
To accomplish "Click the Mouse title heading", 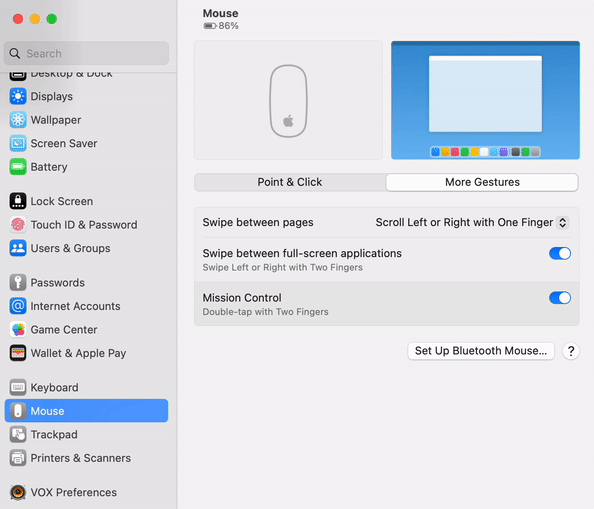I will (220, 13).
